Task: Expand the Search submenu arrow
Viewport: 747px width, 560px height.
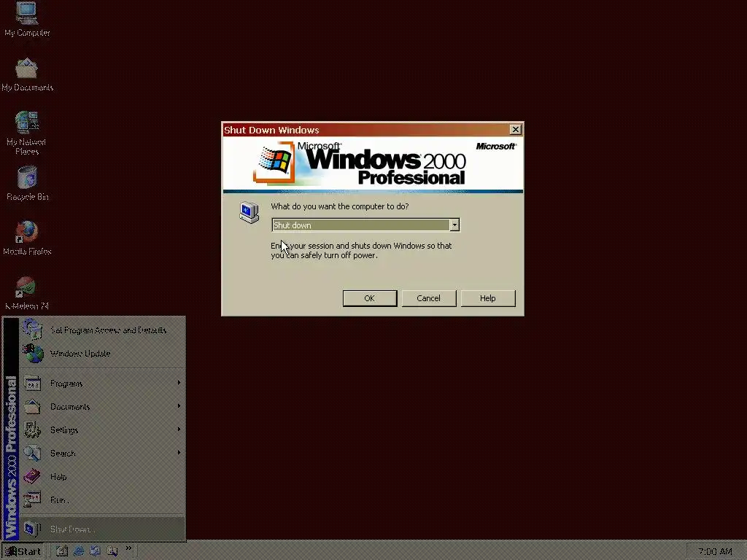Action: coord(179,452)
